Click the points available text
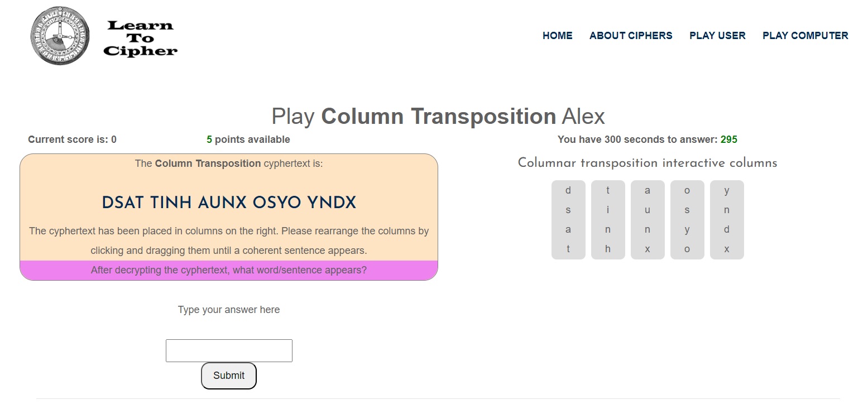The image size is (868, 409). [248, 139]
